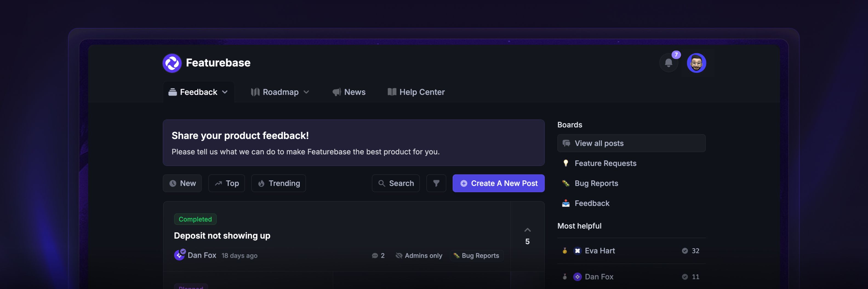
Task: Click the Featurebase logo icon
Action: click(x=172, y=63)
